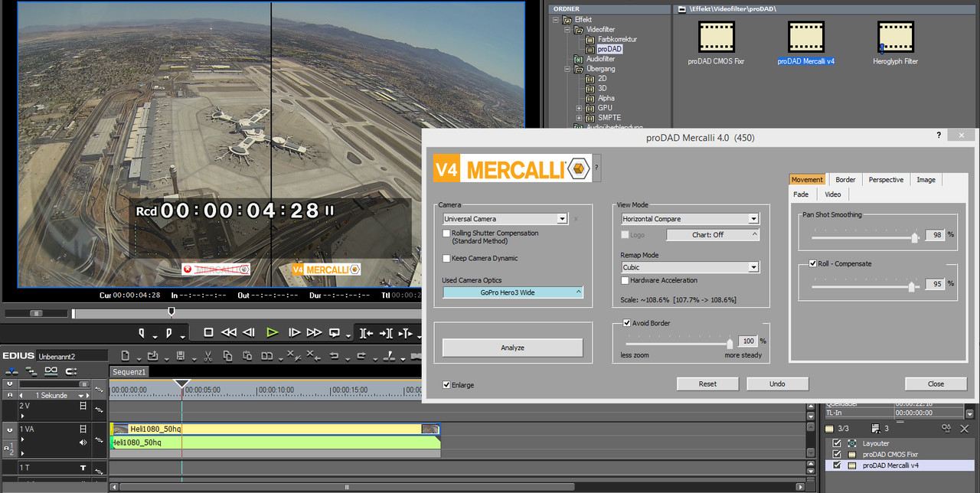
Task: Disable proDAD Mercalli v4 effect checkbox
Action: click(x=836, y=465)
